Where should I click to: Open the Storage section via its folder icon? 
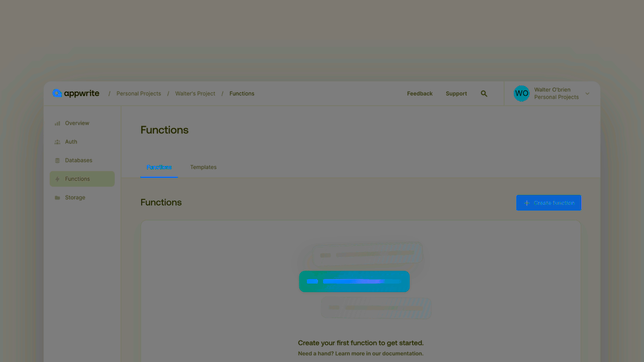click(x=57, y=197)
